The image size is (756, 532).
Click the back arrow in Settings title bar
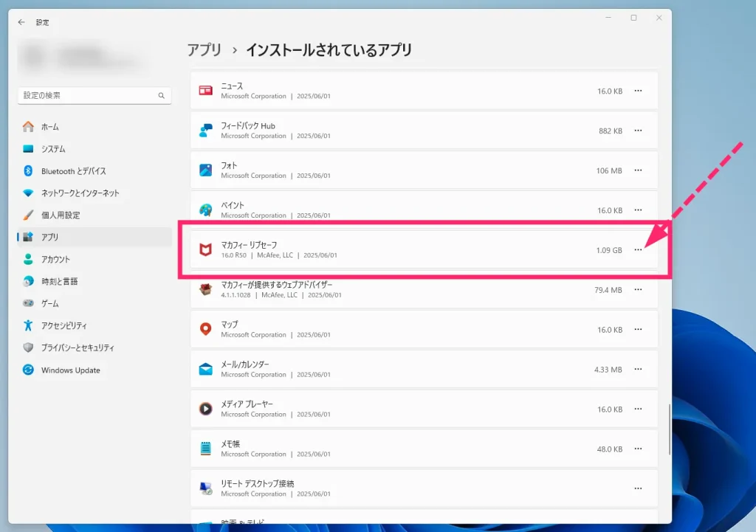pyautogui.click(x=21, y=22)
